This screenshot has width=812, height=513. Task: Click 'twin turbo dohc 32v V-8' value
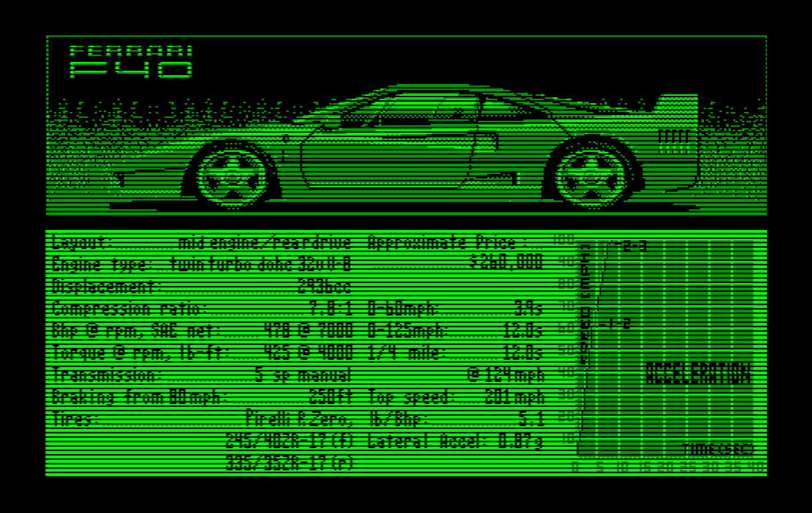260,264
